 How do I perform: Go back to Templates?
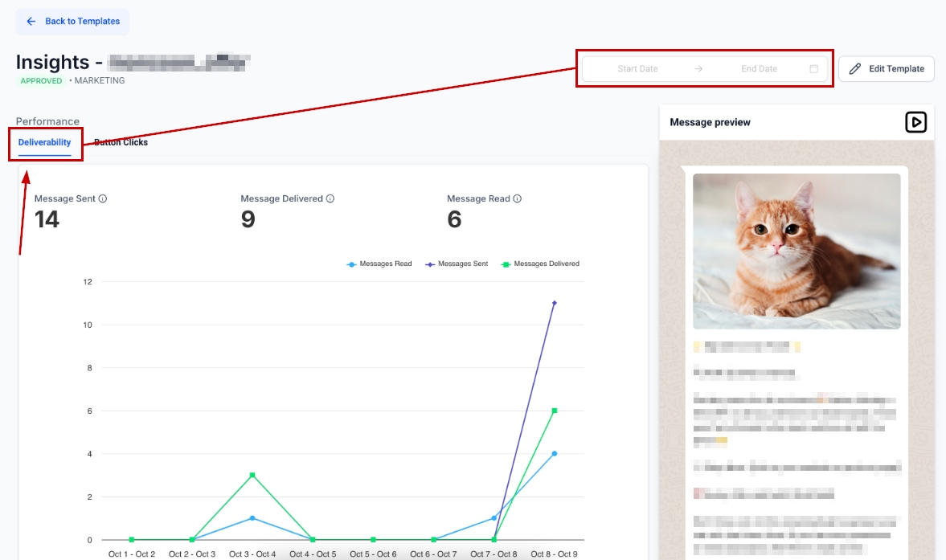[72, 22]
